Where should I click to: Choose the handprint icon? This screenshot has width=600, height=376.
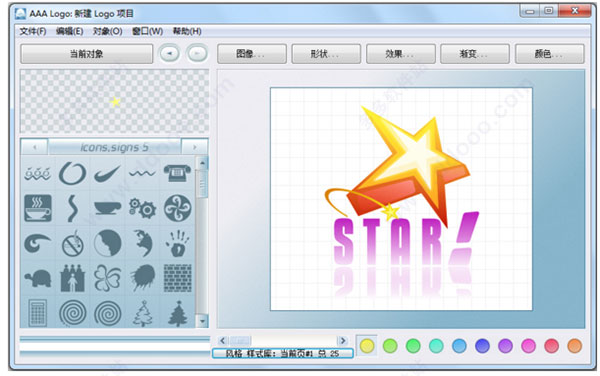[x=178, y=244]
